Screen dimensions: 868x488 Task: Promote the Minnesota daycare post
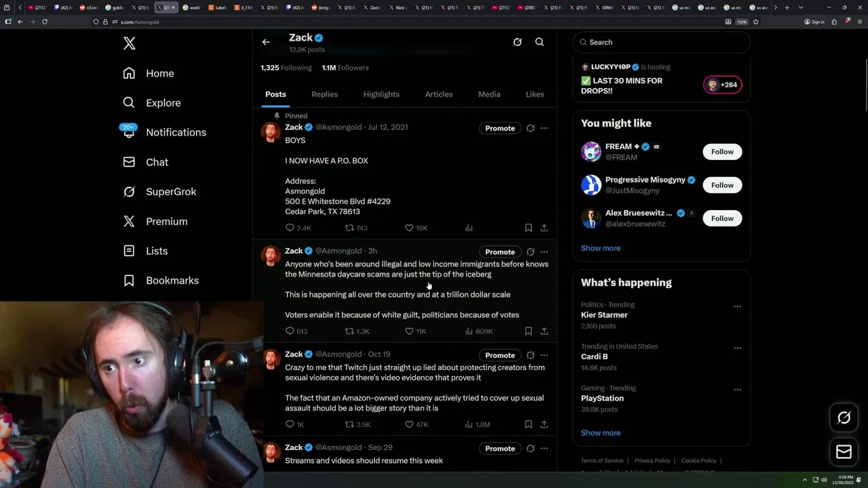pos(500,252)
